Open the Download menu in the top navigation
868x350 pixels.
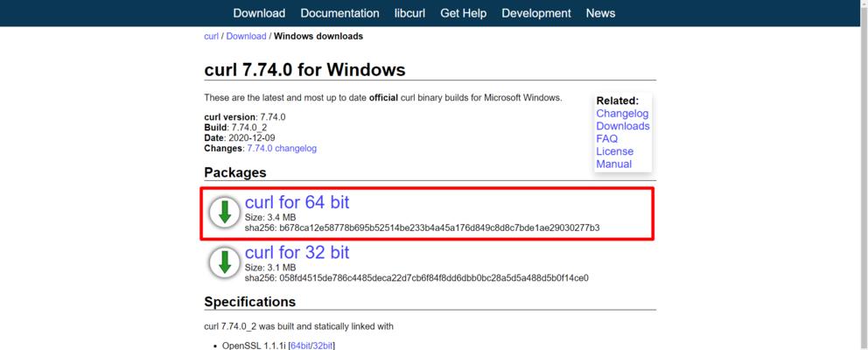click(259, 13)
